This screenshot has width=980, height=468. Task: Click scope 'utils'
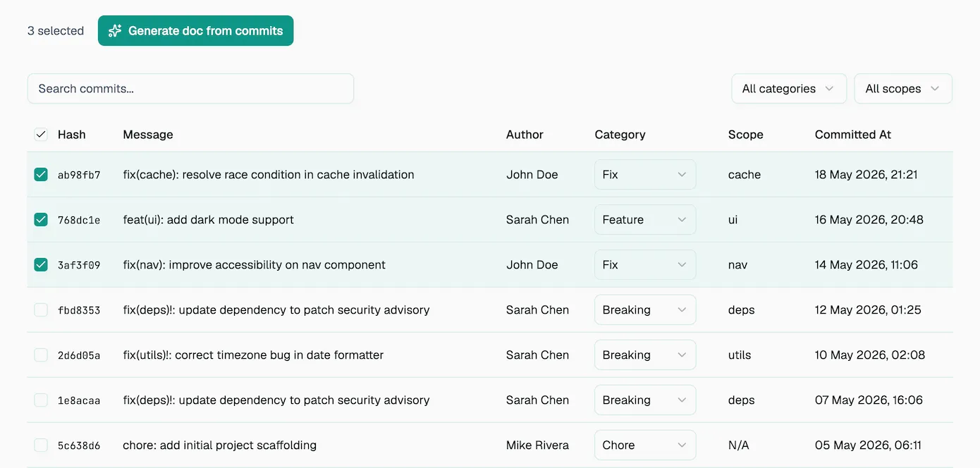pos(740,355)
